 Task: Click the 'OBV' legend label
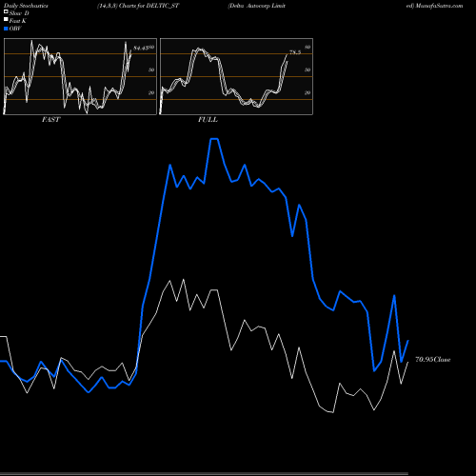click(x=15, y=29)
